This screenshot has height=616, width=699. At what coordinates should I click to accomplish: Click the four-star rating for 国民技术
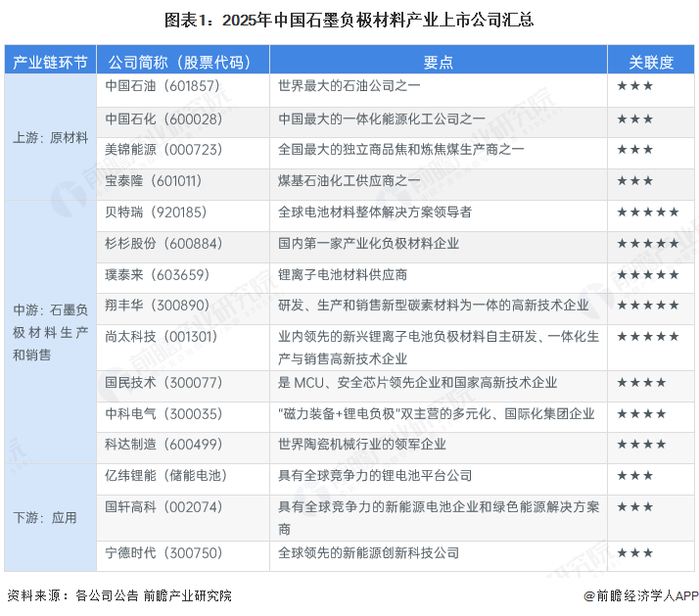641,383
